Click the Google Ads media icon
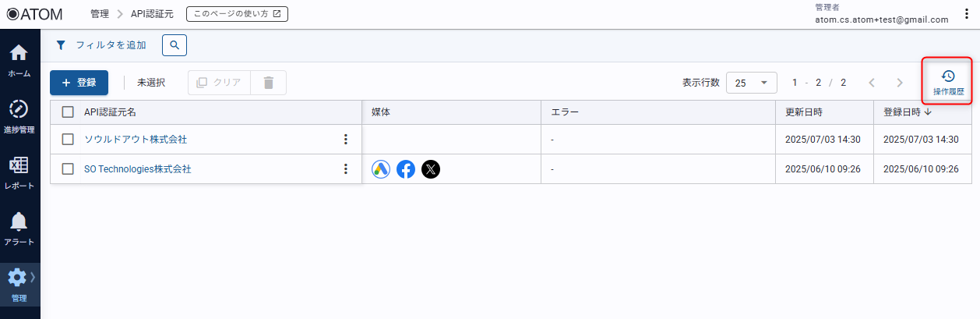This screenshot has height=319, width=980. (381, 169)
